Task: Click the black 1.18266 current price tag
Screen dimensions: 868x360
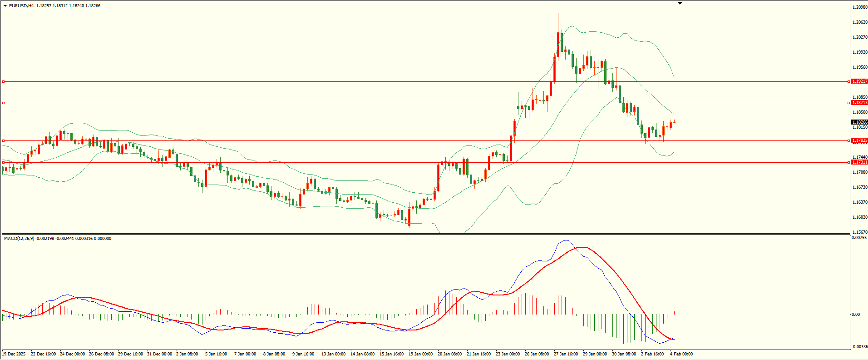Action: tap(859, 122)
